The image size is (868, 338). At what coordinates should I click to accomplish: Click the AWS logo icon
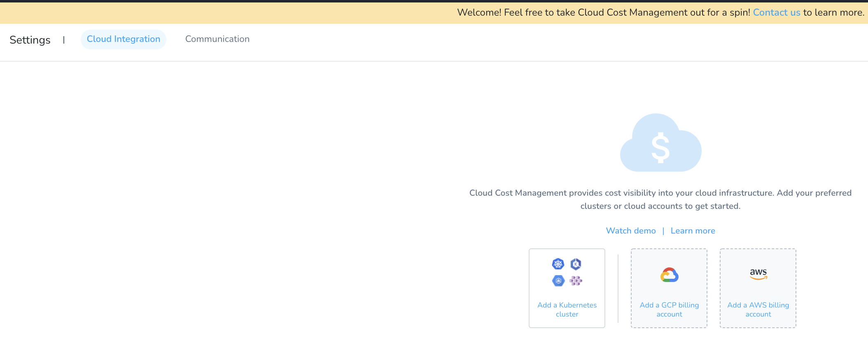(x=758, y=274)
